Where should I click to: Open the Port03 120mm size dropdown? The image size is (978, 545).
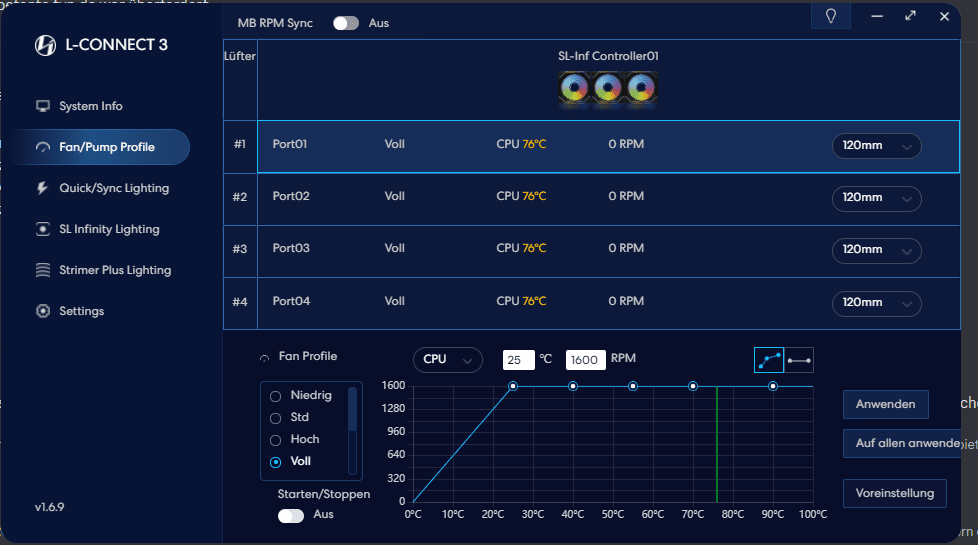coord(876,251)
